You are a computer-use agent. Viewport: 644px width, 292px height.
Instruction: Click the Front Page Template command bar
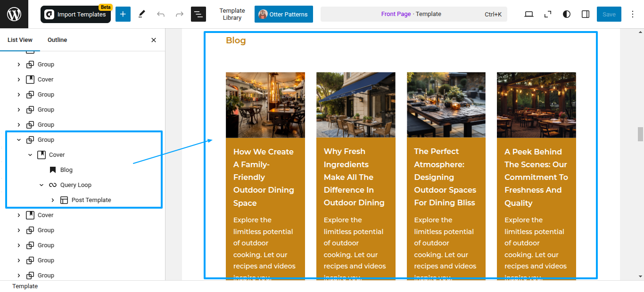[x=414, y=14]
